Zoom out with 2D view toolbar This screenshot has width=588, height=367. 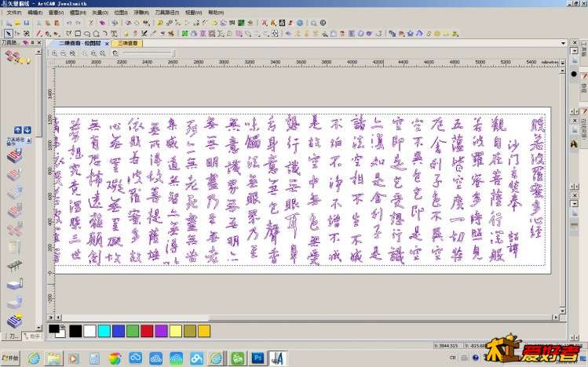click(x=64, y=53)
